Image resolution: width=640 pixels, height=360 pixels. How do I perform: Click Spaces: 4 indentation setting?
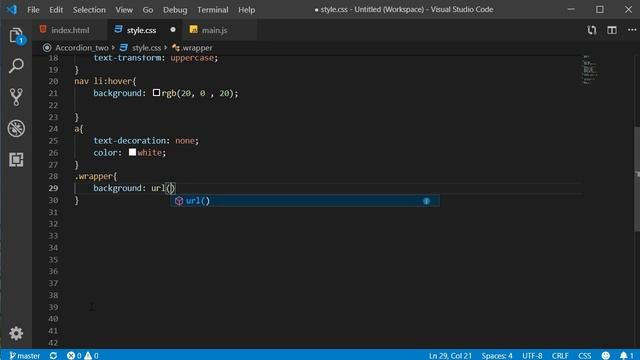[x=497, y=356]
